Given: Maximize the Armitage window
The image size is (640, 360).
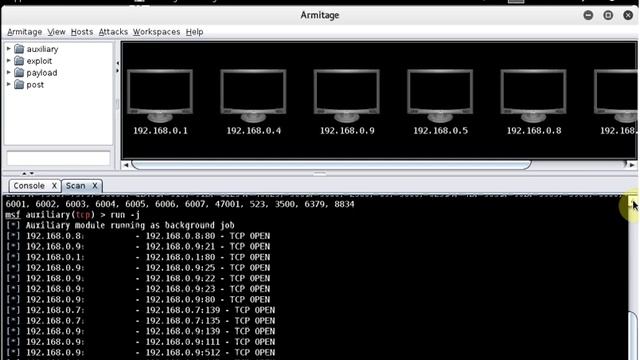Looking at the screenshot, I should 608,15.
